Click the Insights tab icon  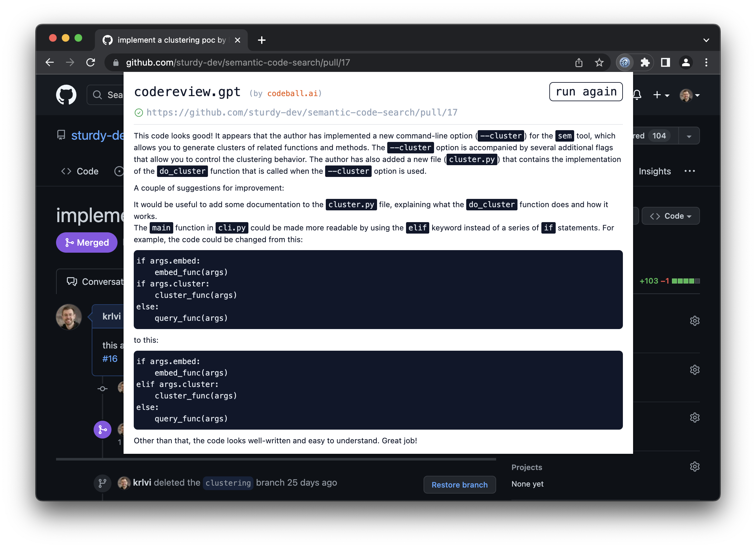coord(653,171)
